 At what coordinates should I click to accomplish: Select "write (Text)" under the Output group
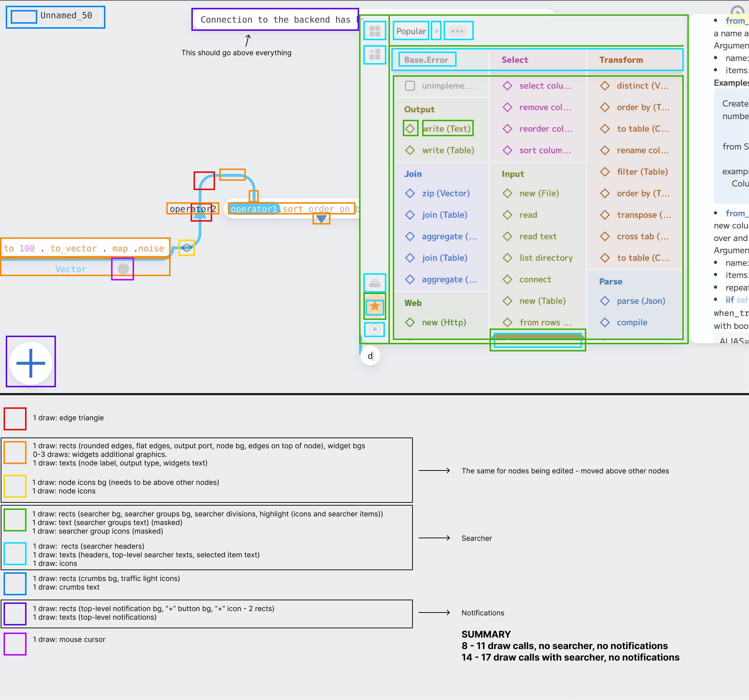click(x=448, y=128)
